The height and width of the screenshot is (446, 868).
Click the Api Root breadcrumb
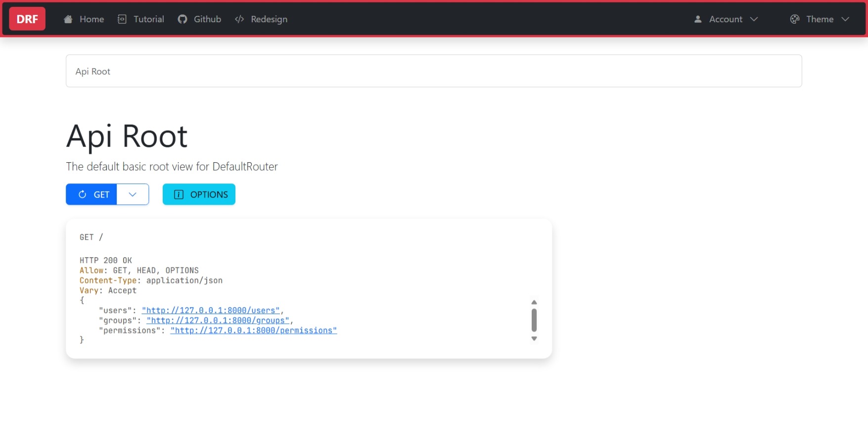click(92, 71)
